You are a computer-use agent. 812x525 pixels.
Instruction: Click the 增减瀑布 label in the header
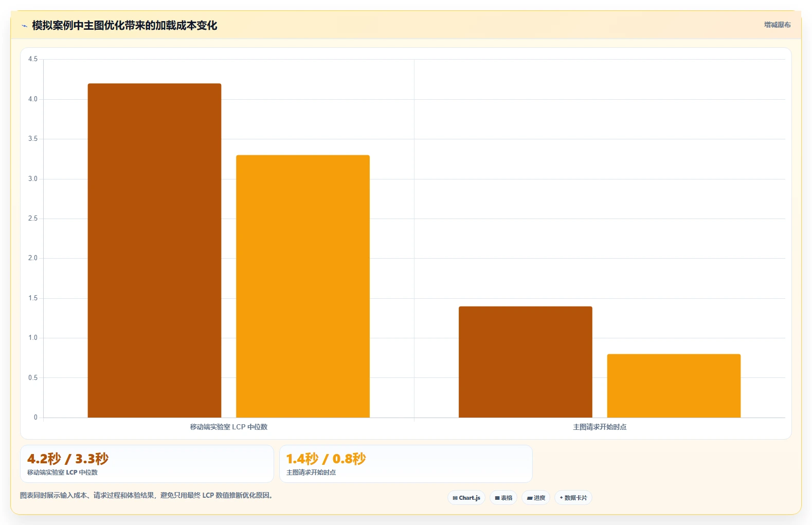point(777,25)
